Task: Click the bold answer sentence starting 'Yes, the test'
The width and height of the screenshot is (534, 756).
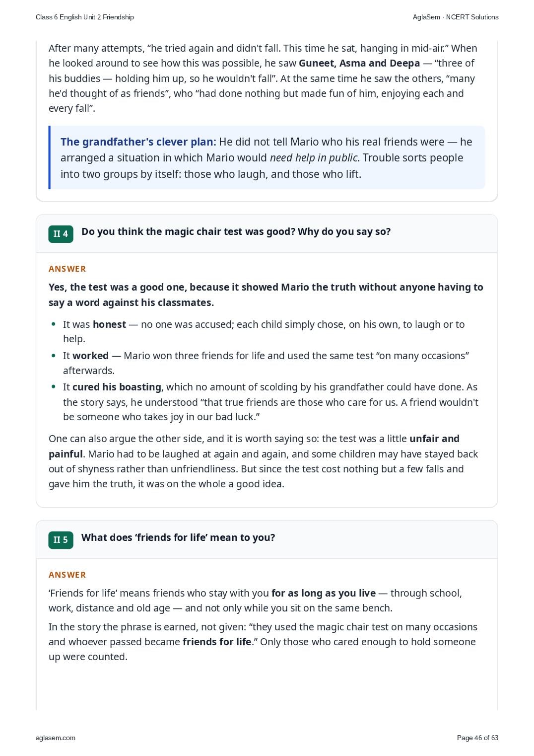Action: [x=266, y=295]
